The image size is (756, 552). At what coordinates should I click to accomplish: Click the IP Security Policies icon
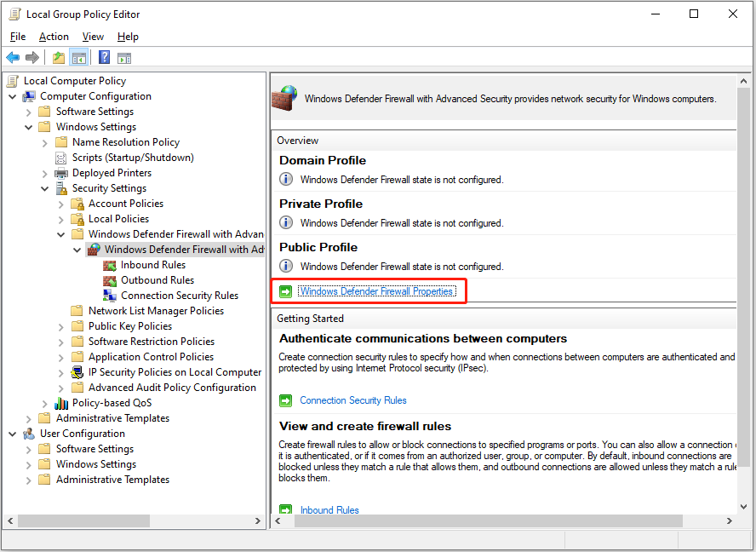tap(77, 372)
